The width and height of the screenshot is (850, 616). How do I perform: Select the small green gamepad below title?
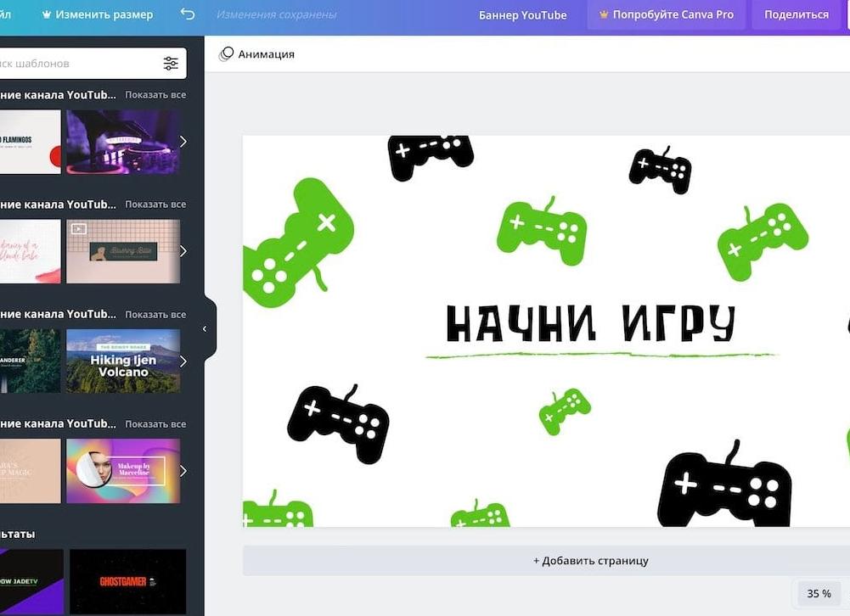[564, 411]
